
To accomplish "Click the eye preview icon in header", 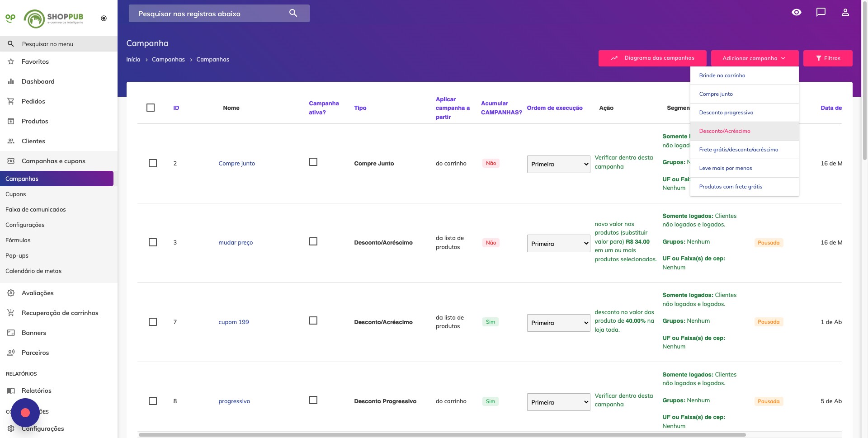I will click(x=797, y=12).
